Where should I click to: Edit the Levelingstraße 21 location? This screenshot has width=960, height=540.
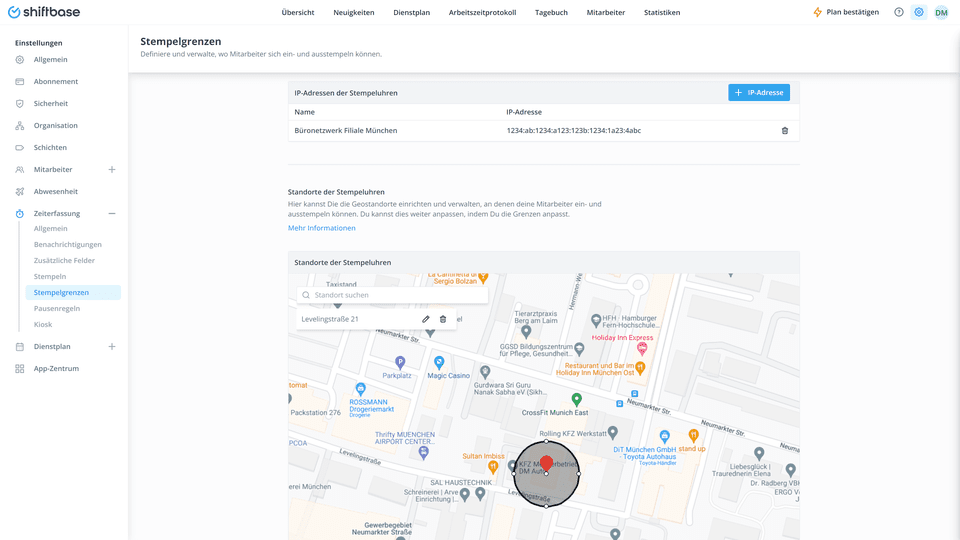426,319
